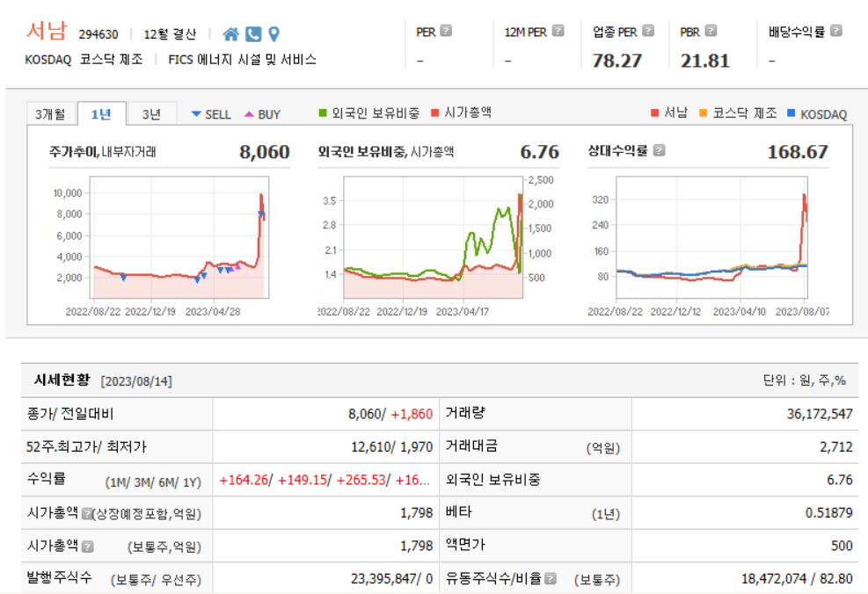
Task: Click the 업종 PER question mark icon
Action: (648, 29)
